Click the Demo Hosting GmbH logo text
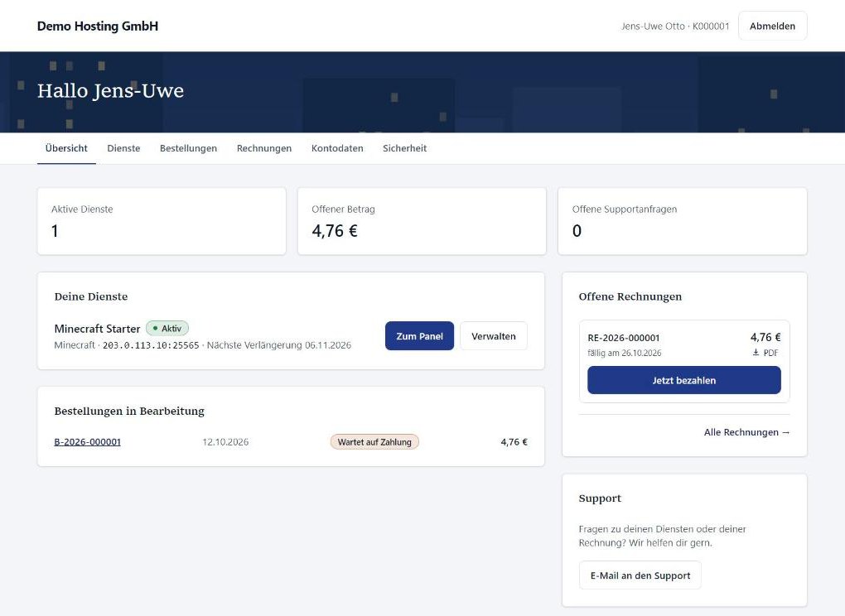Image resolution: width=845 pixels, height=616 pixels. point(98,26)
